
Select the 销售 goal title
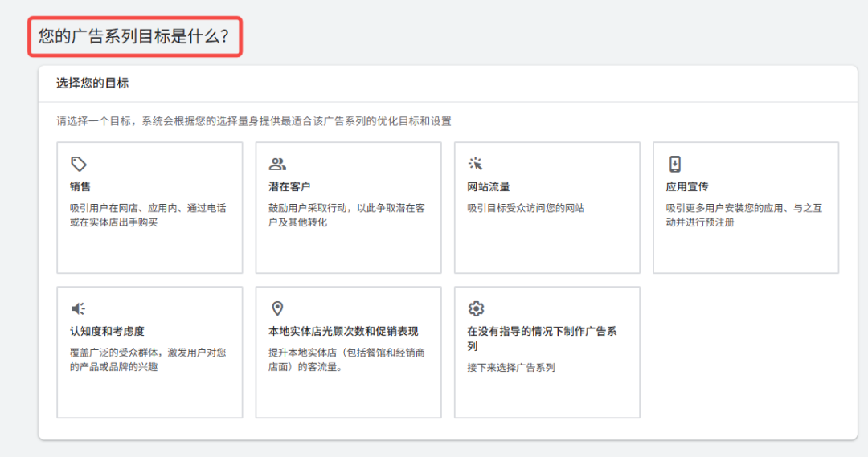pyautogui.click(x=80, y=187)
